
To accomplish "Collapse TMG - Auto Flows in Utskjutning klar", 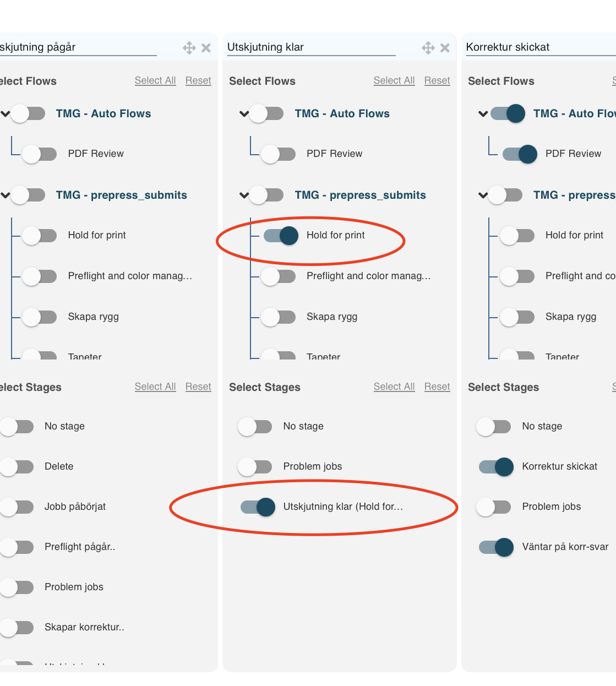I will coord(244,114).
